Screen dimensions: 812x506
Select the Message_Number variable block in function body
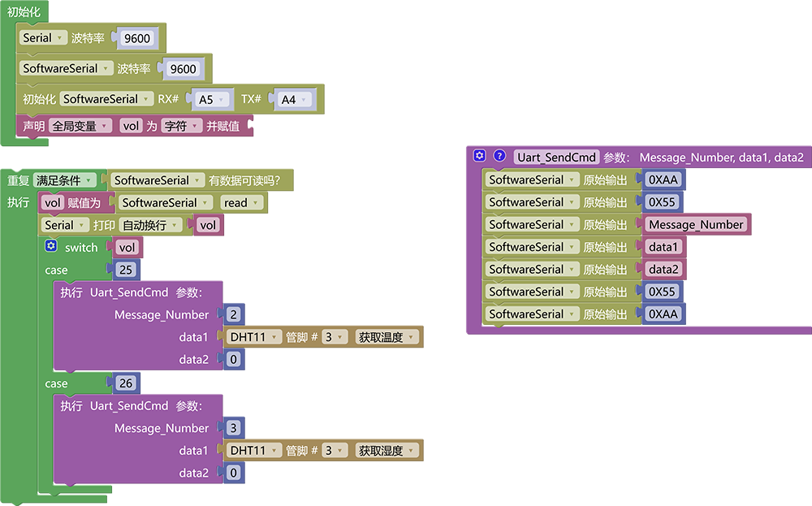click(x=697, y=224)
